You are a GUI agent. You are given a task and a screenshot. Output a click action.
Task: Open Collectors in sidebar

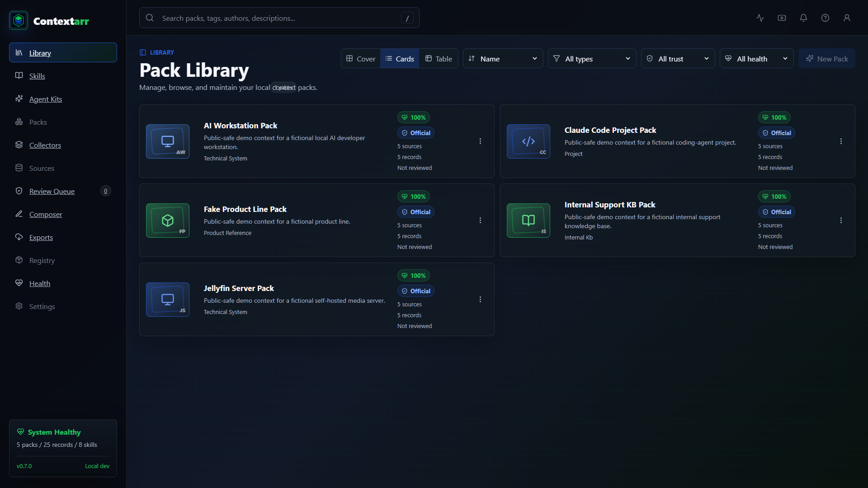[63, 145]
